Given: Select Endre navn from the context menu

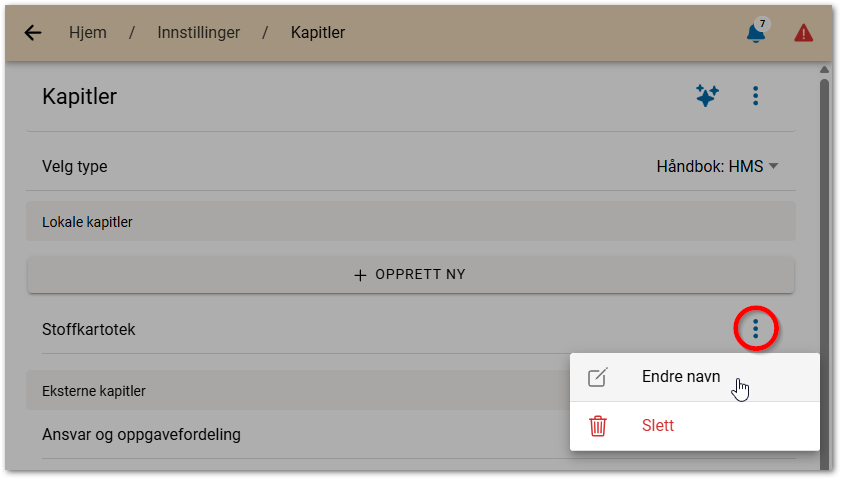Looking at the screenshot, I should 681,377.
